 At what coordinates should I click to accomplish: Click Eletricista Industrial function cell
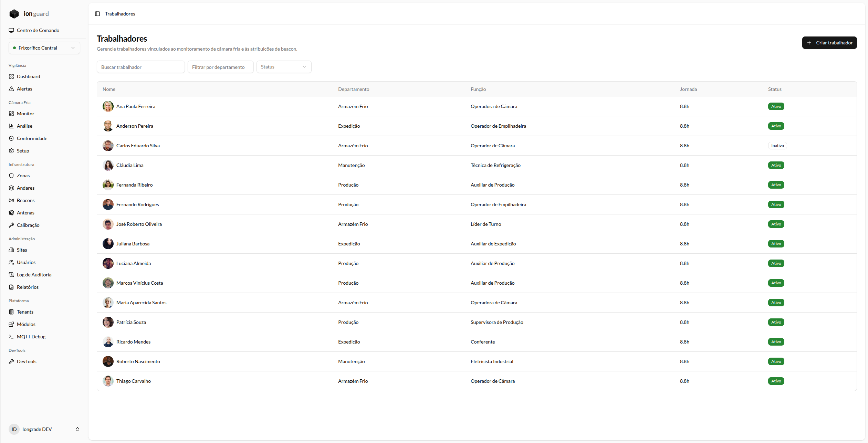(492, 361)
